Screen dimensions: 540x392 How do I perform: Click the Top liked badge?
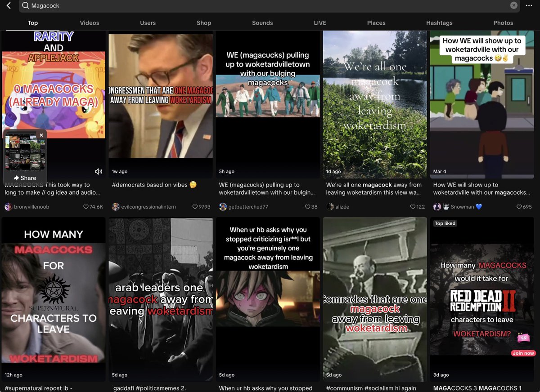pyautogui.click(x=445, y=223)
